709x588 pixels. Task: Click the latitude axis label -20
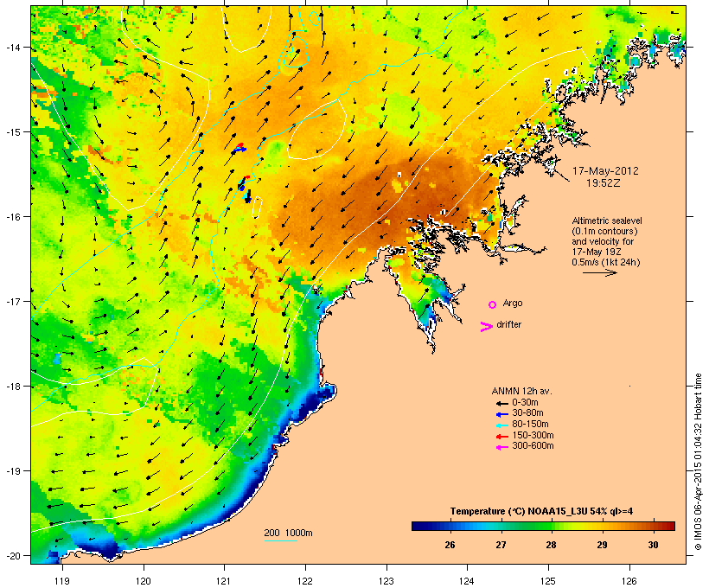click(12, 555)
